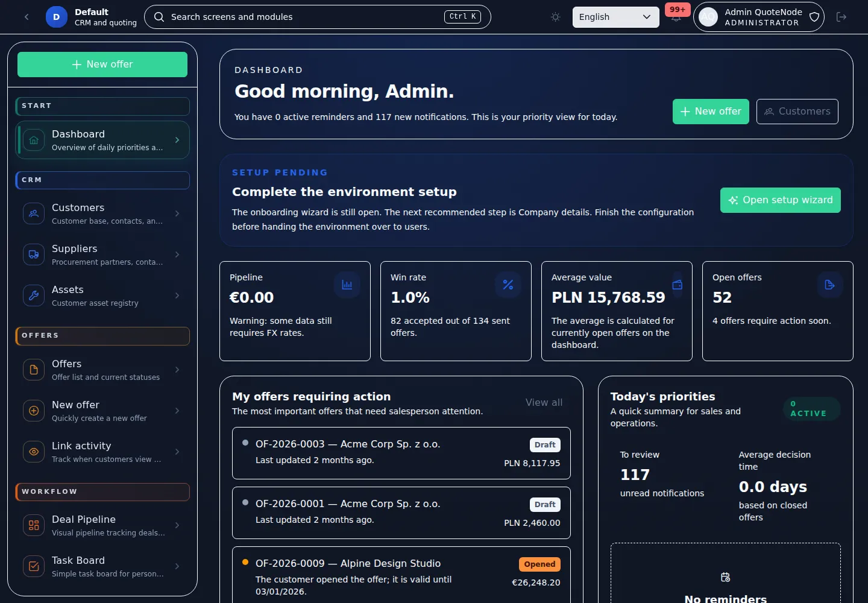868x603 pixels.
Task: Open Suppliers in the sidebar menu
Action: (102, 254)
